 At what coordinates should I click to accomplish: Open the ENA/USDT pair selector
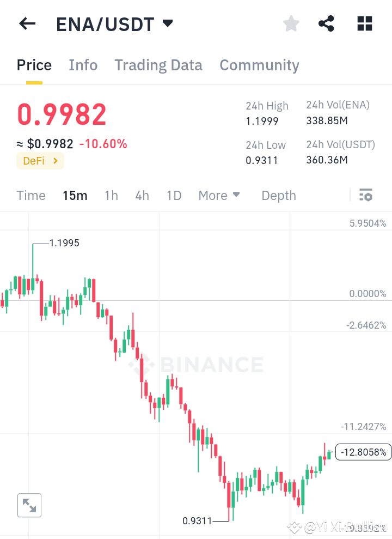114,23
